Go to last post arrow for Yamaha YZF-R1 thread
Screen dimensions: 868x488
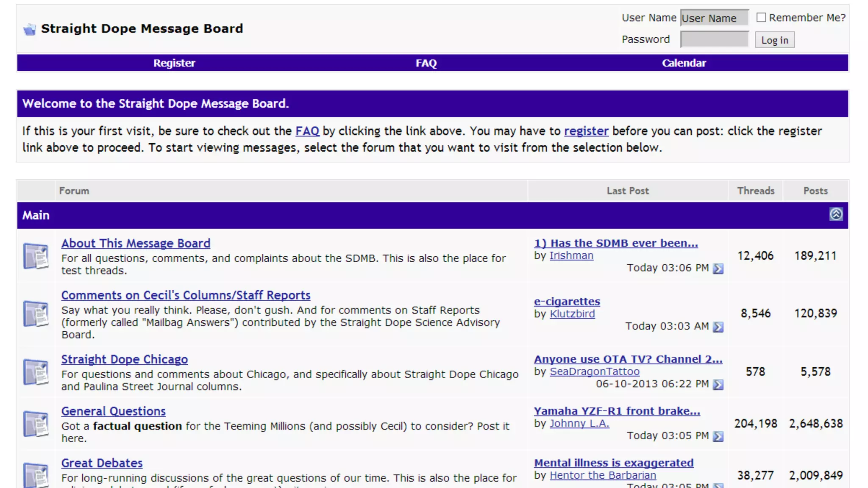pyautogui.click(x=718, y=436)
